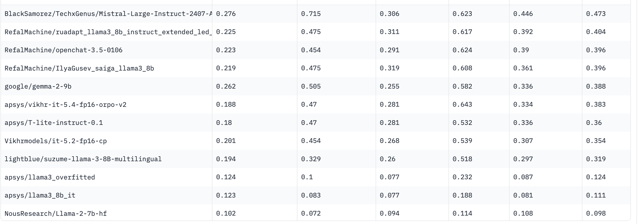Image resolution: width=644 pixels, height=224 pixels.
Task: Select apsys/vikhr-it-5.4-fp16-orpo-v2 model cell
Action: (66, 105)
